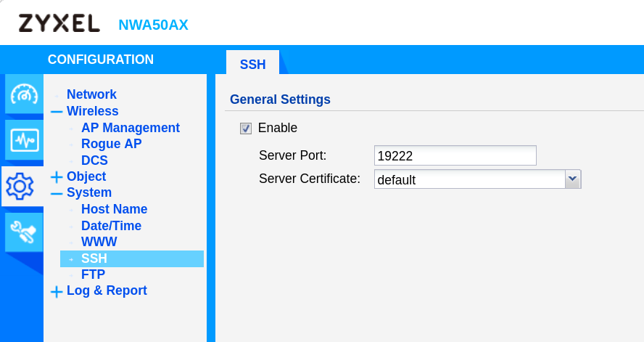Click the "Enable" label text

(277, 128)
